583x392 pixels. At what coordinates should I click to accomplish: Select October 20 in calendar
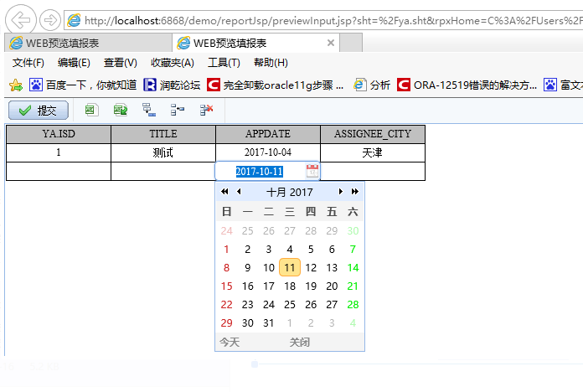pyautogui.click(x=332, y=286)
